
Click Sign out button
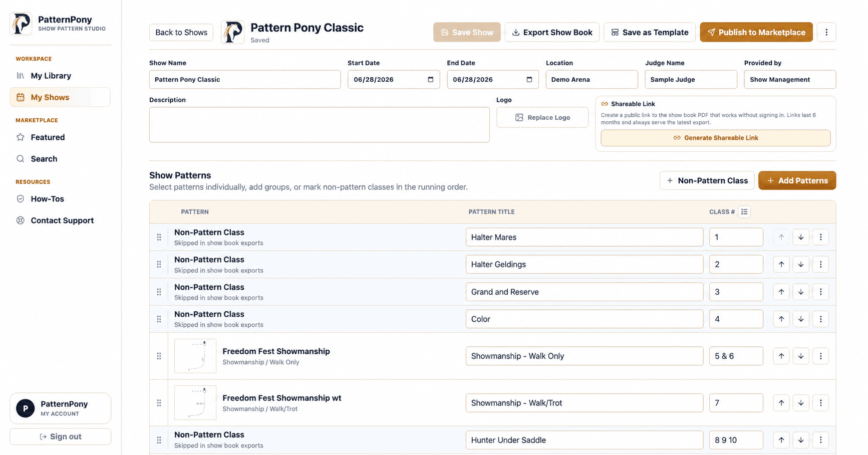[x=60, y=436]
